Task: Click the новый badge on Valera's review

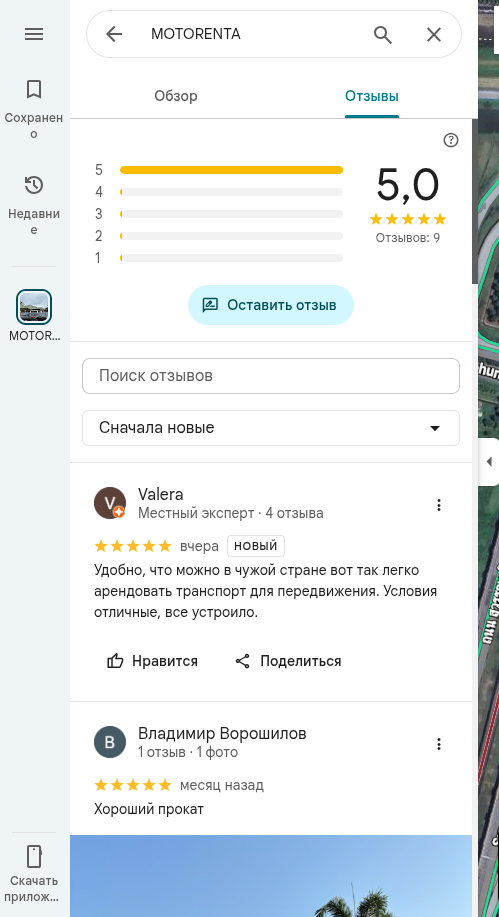Action: pos(256,546)
